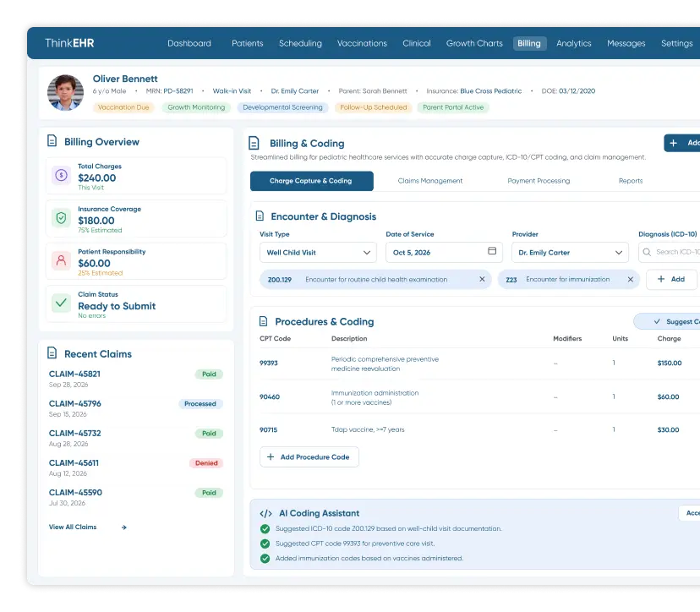Click Oliver Bennett's profile photo
The height and width of the screenshot is (612, 700).
click(x=66, y=92)
